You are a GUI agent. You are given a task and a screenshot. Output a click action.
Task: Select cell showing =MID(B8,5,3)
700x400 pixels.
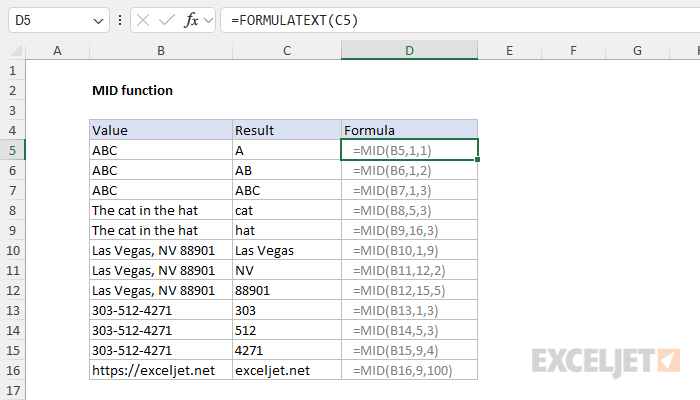tap(409, 210)
